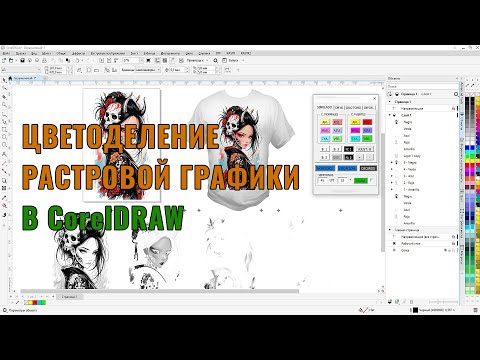Open the 'Запуск' launcher dropdown
Screen dimensions: 480x360
(x=243, y=60)
